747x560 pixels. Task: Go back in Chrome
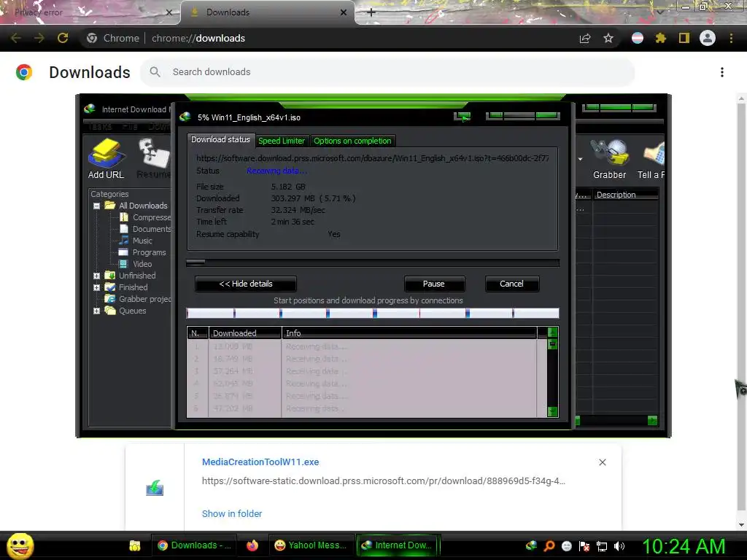tap(16, 38)
